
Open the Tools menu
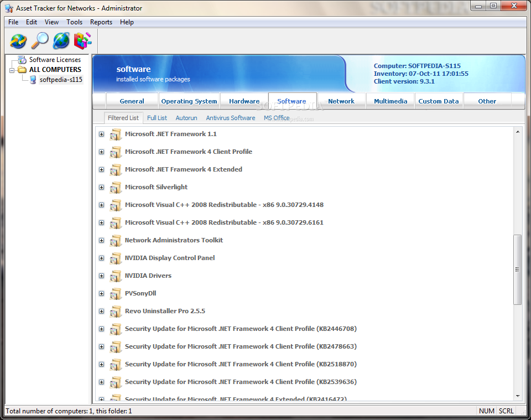pos(74,22)
